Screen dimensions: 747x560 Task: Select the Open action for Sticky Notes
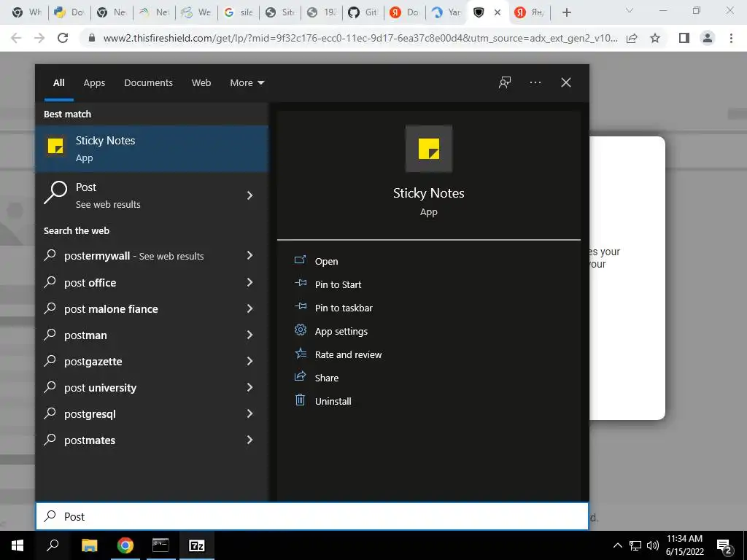click(x=326, y=261)
